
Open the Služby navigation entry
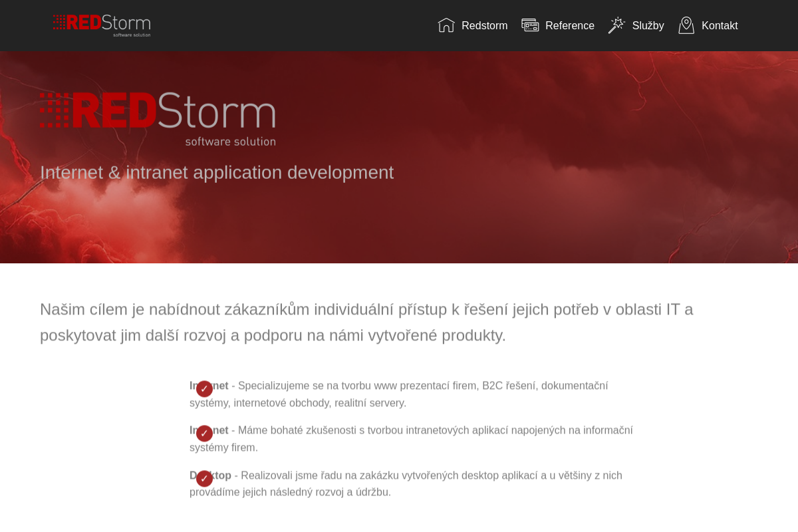647,25
